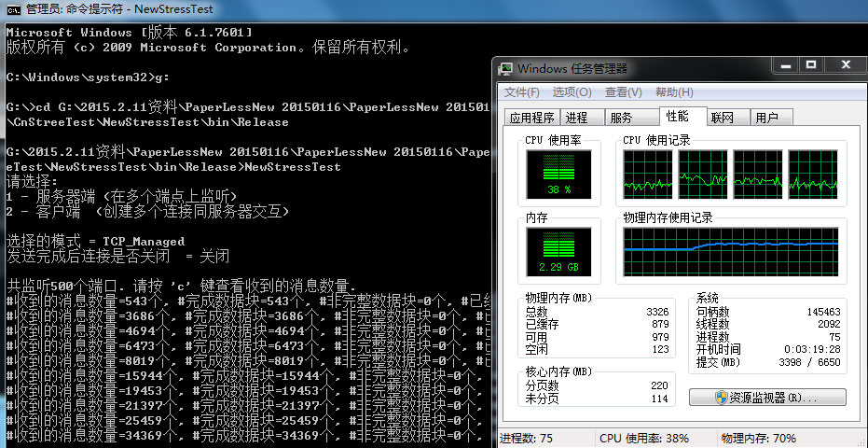Click the threads count 2092

tap(829, 325)
